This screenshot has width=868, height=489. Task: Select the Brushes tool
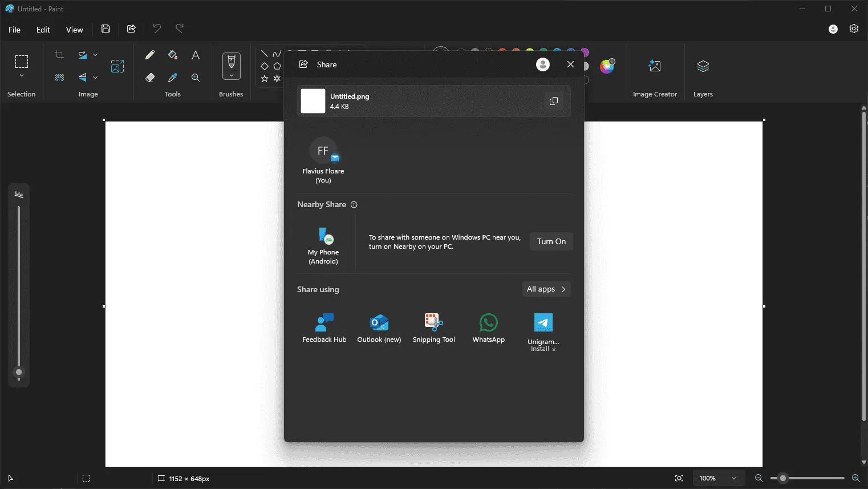[231, 62]
